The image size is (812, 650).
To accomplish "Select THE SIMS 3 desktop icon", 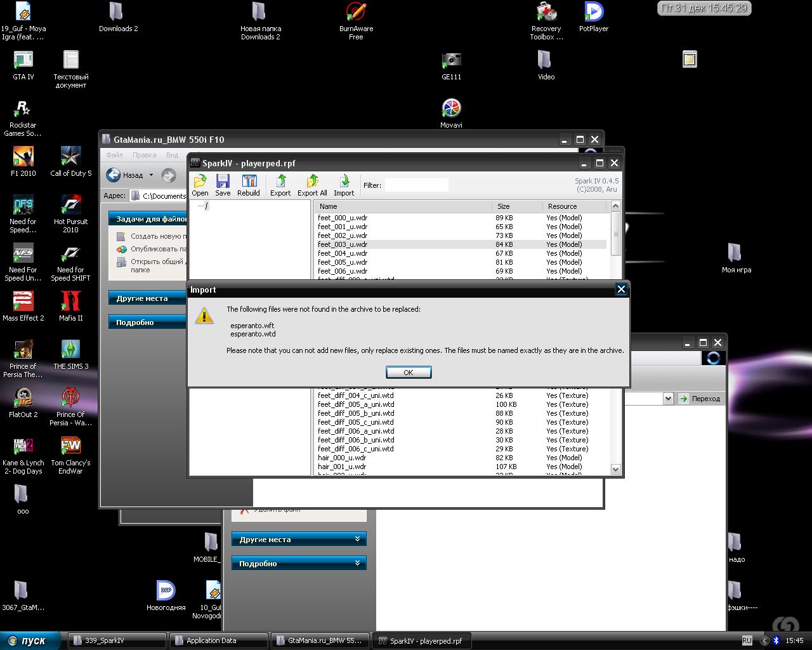I will pos(71,355).
